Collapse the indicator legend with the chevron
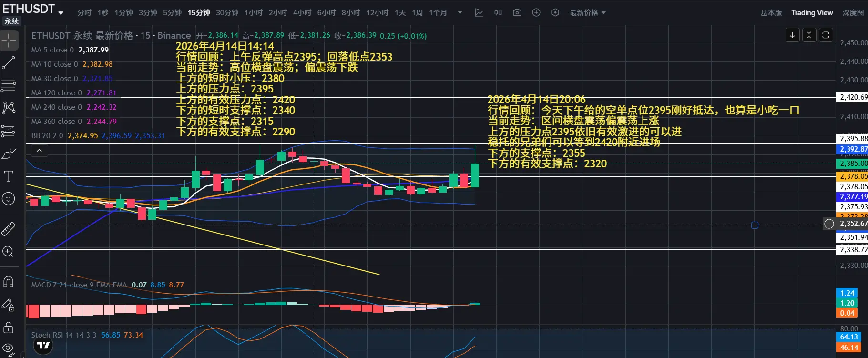The width and height of the screenshot is (868, 358). pos(40,151)
